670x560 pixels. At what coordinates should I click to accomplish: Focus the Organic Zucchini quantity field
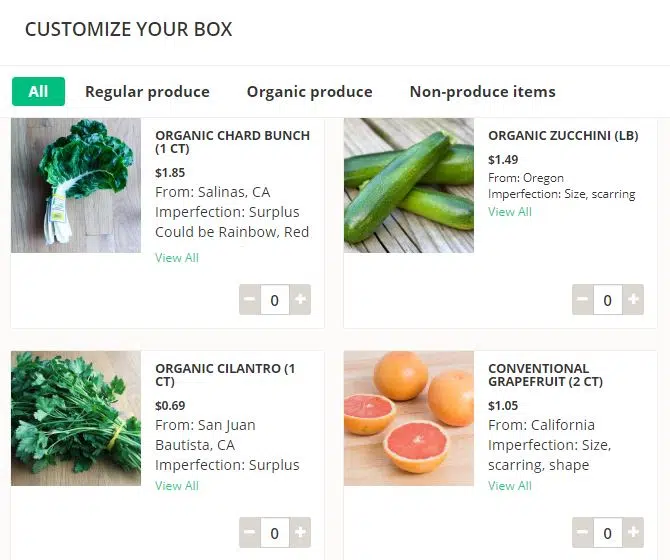tap(607, 299)
